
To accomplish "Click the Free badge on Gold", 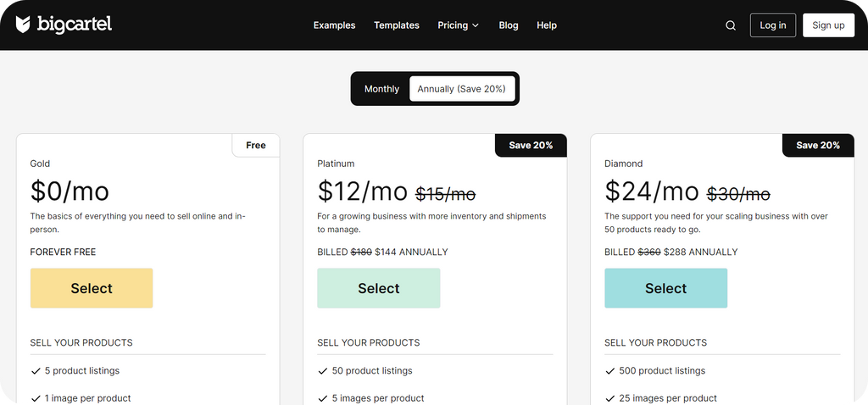I will (256, 146).
